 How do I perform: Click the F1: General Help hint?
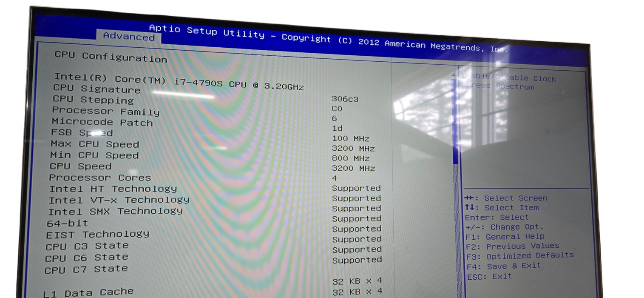[505, 237]
